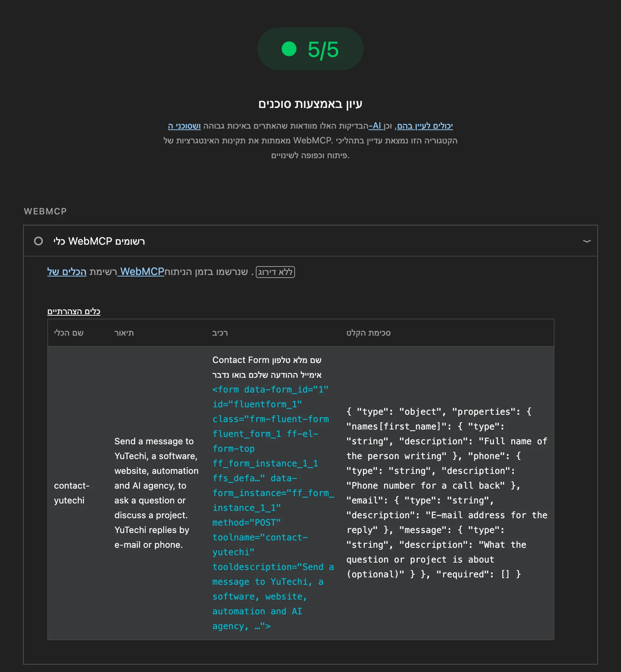This screenshot has width=621, height=672.
Task: Open the 'הכלים של' link
Action: (67, 272)
